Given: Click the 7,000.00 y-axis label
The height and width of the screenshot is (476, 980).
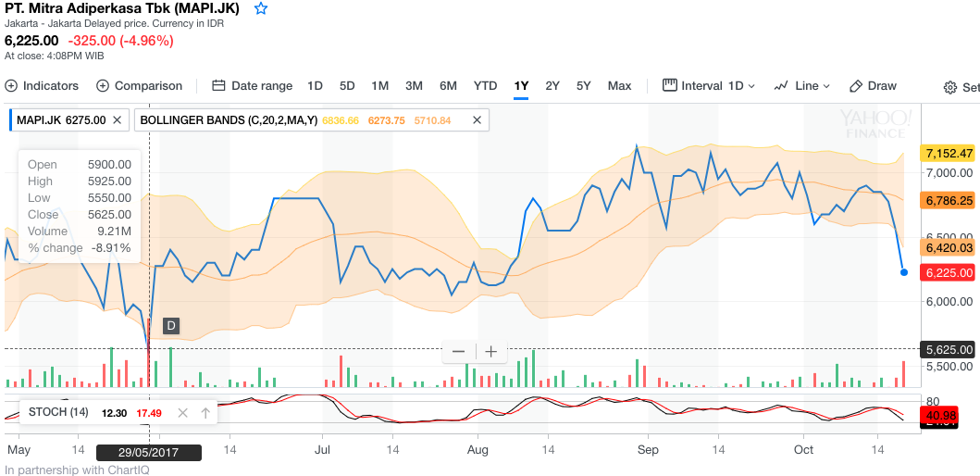Looking at the screenshot, I should coord(949,172).
